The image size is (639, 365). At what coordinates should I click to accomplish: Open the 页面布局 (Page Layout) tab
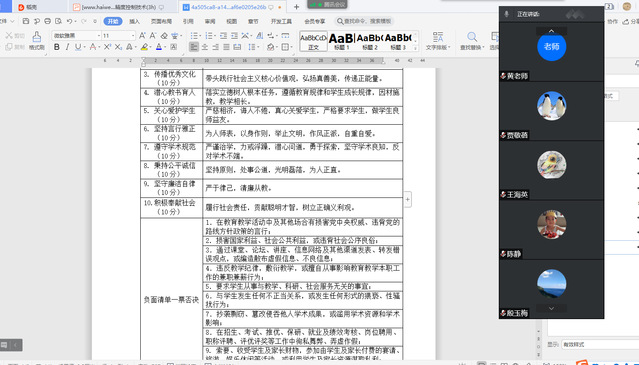pyautogui.click(x=161, y=21)
